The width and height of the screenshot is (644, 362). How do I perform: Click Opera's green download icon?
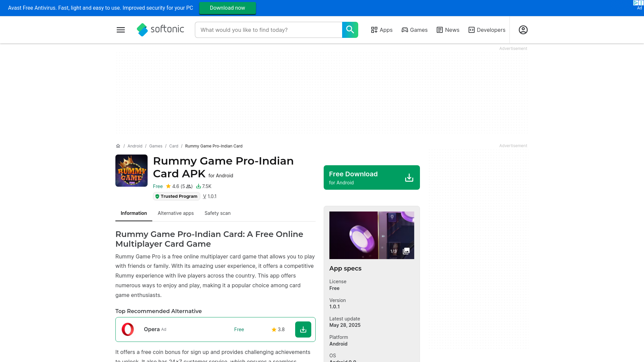coord(303,329)
